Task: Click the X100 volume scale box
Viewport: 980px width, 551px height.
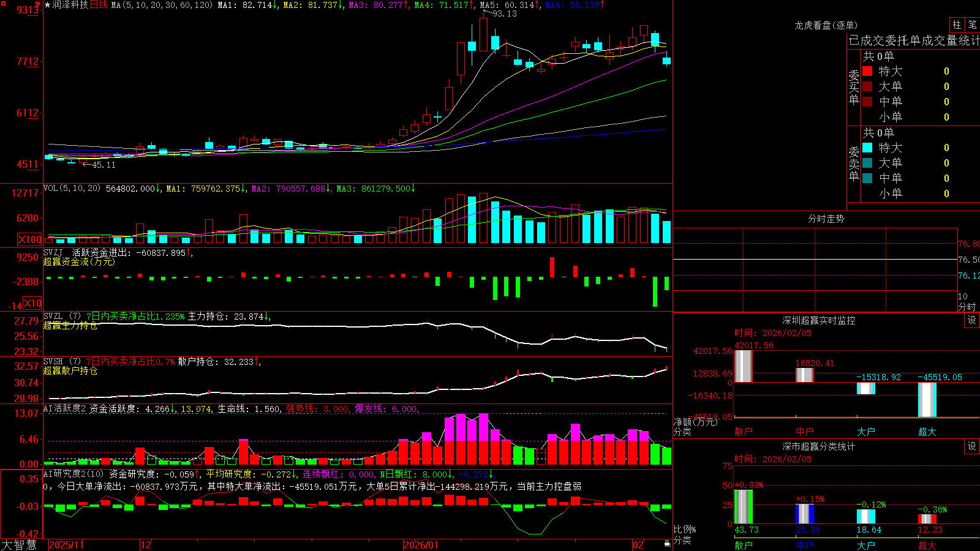Action: [x=29, y=239]
